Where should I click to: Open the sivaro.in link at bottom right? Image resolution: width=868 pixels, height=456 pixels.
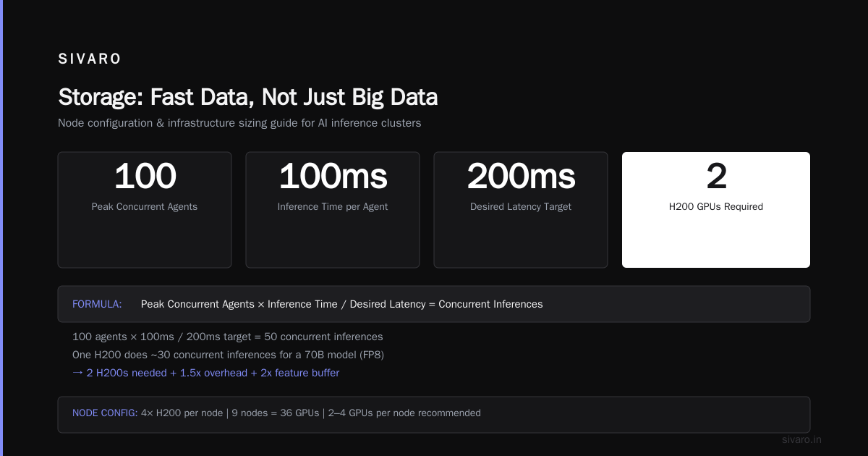(802, 439)
